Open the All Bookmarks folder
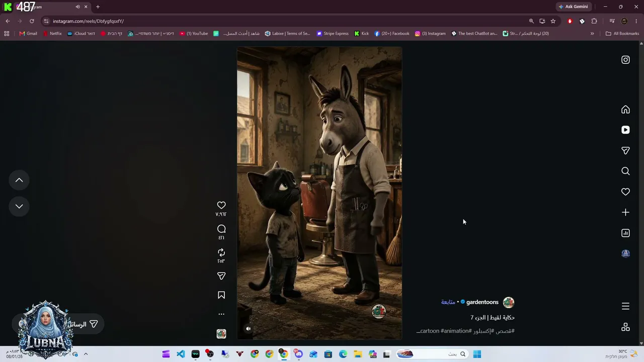Screen dimensions: 644x362 point(622,34)
